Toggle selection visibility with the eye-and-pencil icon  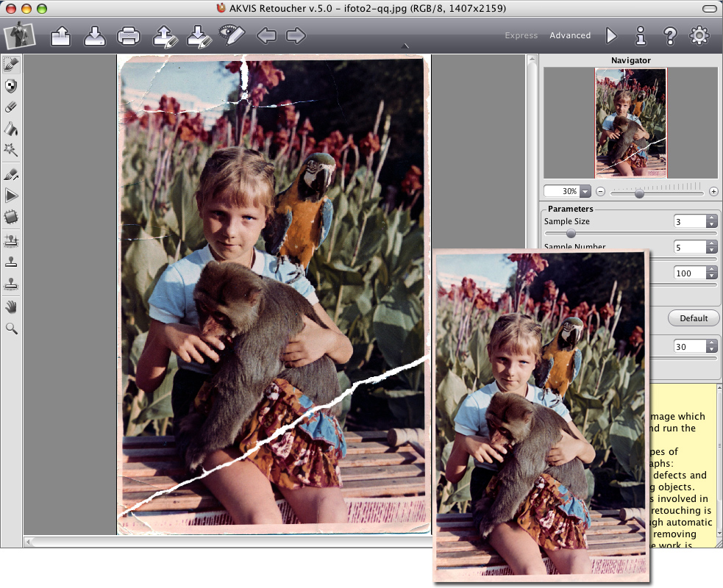click(232, 35)
